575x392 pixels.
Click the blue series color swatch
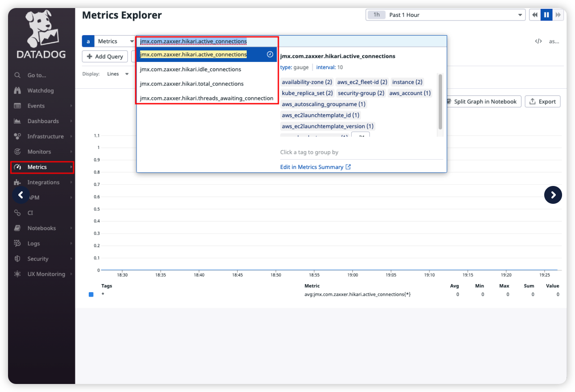91,294
